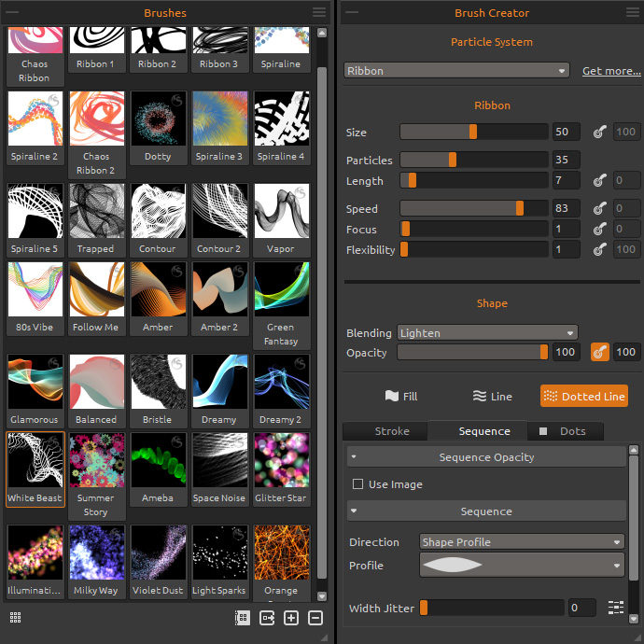Switch to the Stroke tab
Viewport: 644px width, 644px height.
point(391,431)
